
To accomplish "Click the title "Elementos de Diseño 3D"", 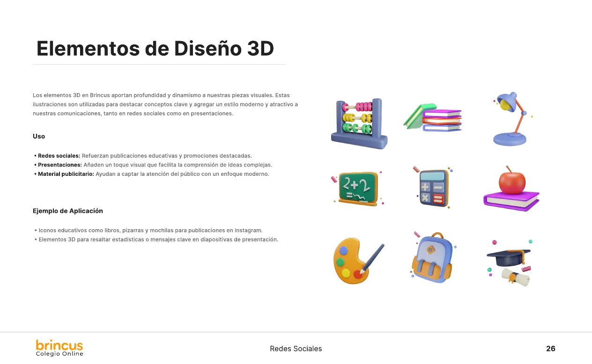I will (155, 49).
